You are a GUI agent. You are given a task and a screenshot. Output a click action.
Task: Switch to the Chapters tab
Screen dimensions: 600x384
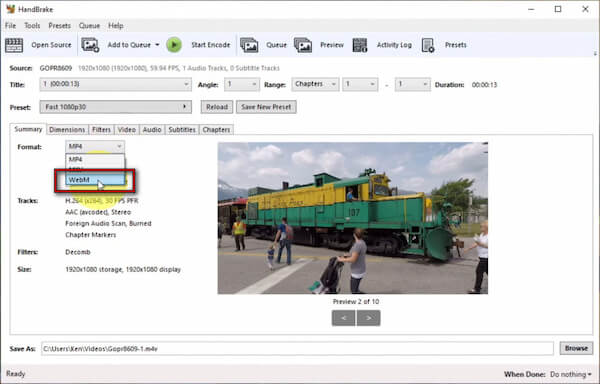[216, 130]
